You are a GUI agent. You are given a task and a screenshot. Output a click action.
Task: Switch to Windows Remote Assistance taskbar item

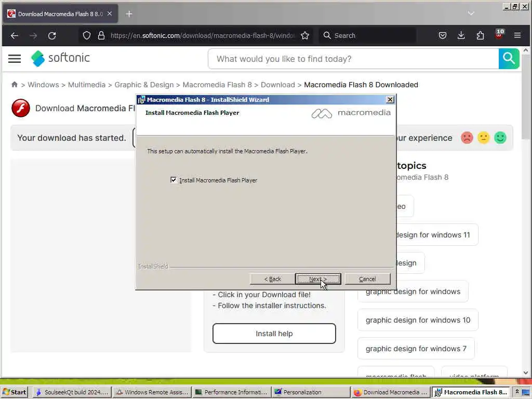[x=152, y=392]
